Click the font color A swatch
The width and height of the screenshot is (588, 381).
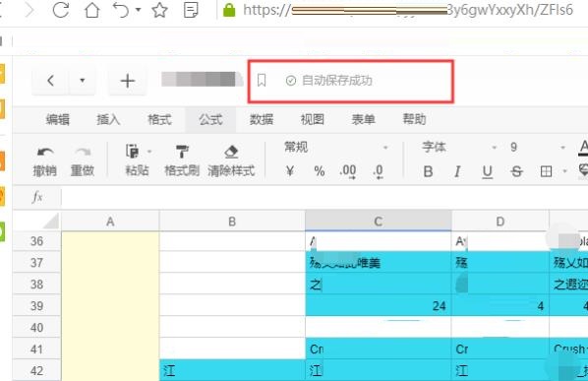(583, 148)
